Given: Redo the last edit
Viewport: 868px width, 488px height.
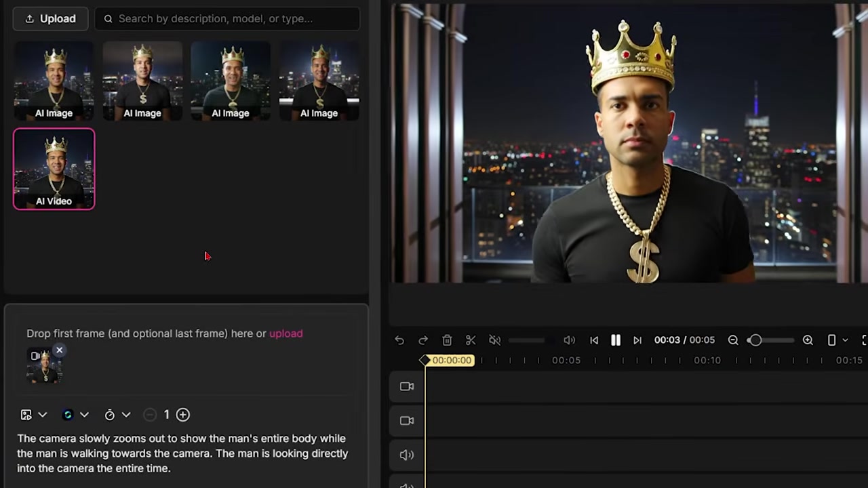Looking at the screenshot, I should tap(423, 340).
